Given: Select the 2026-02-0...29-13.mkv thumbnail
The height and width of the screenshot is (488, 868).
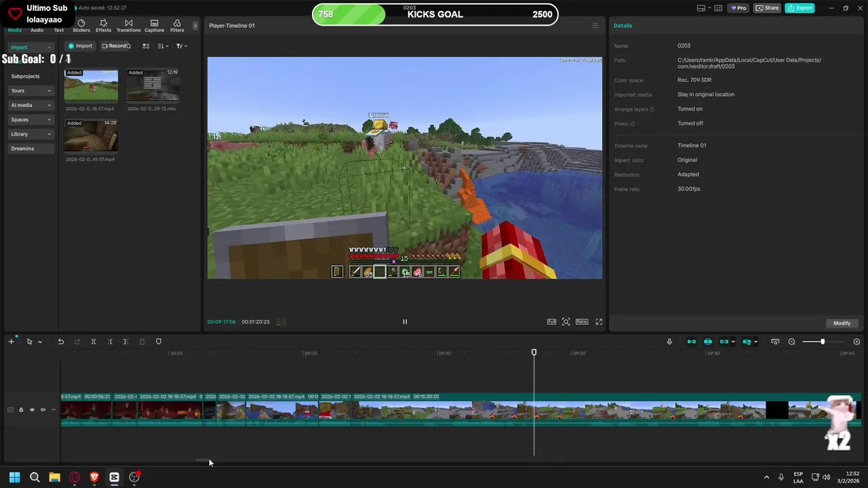Looking at the screenshot, I should coord(153,85).
